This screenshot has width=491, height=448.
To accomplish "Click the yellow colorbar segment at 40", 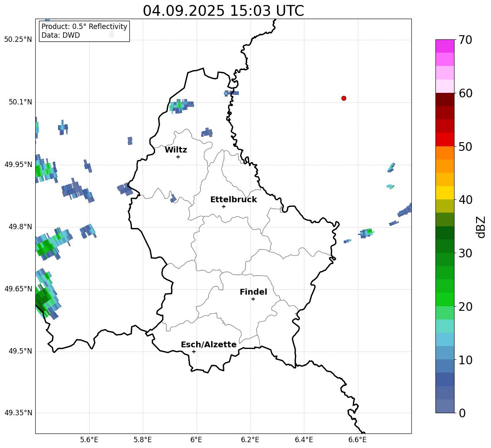I will (445, 193).
